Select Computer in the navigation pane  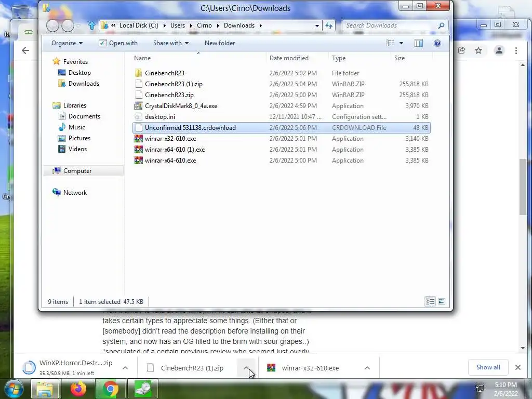[77, 170]
